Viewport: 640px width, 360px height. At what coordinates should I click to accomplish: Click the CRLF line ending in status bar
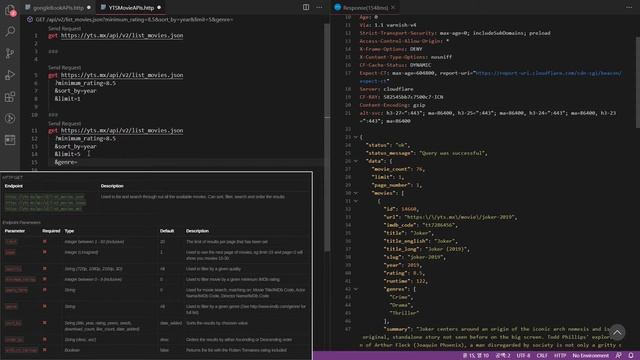pyautogui.click(x=542, y=356)
